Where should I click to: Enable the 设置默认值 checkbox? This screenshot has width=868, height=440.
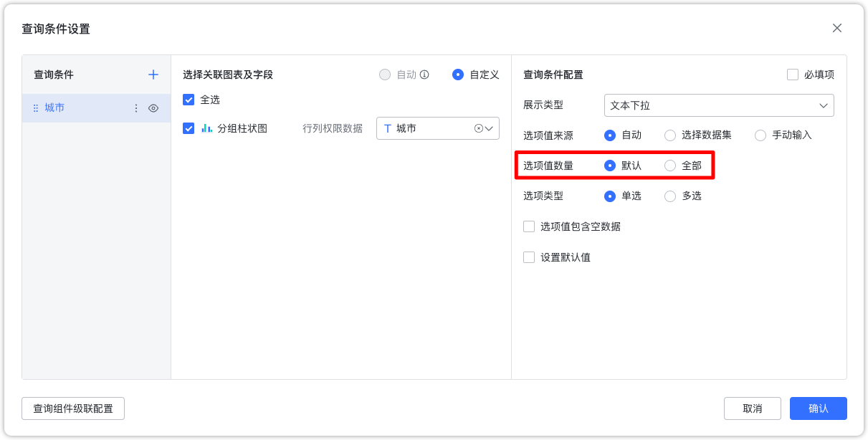[x=528, y=257]
